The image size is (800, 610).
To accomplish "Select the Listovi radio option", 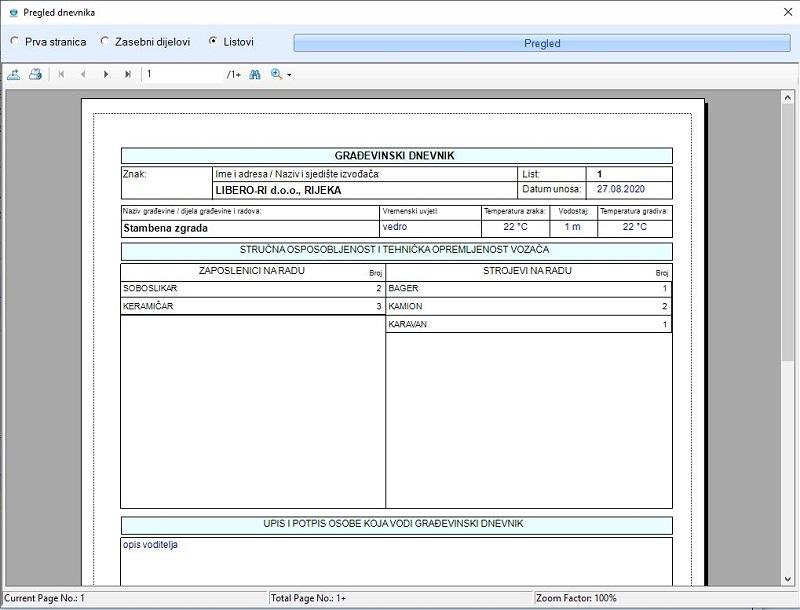I will (213, 42).
